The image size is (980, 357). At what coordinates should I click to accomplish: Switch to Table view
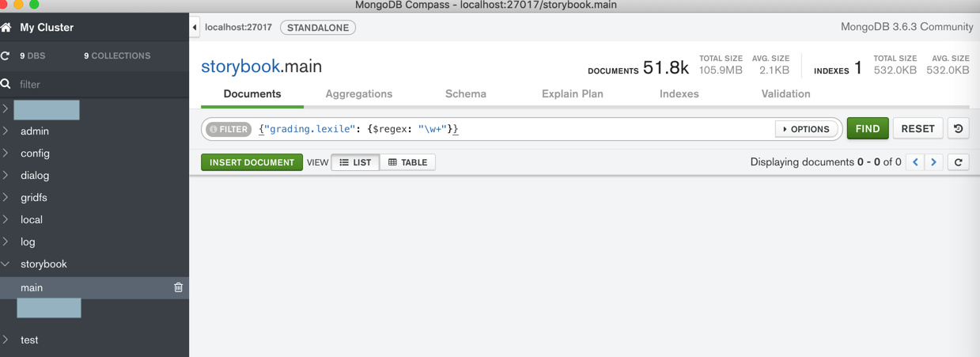pos(408,162)
